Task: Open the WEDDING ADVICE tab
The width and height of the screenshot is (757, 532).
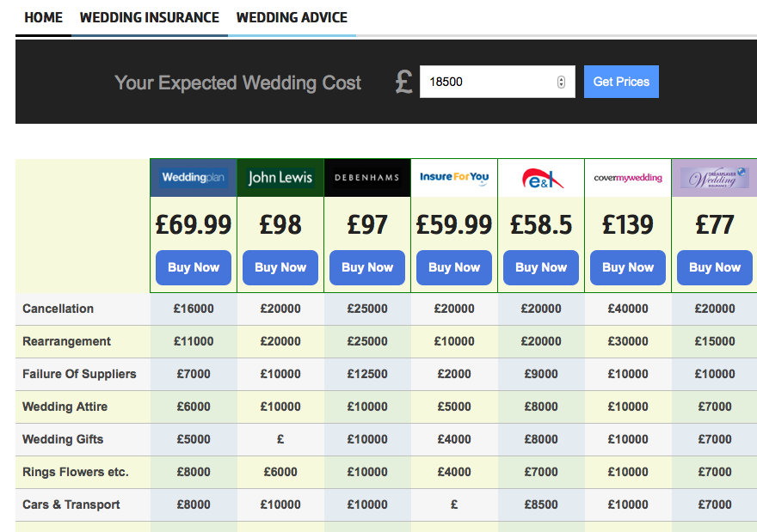Action: coord(292,18)
